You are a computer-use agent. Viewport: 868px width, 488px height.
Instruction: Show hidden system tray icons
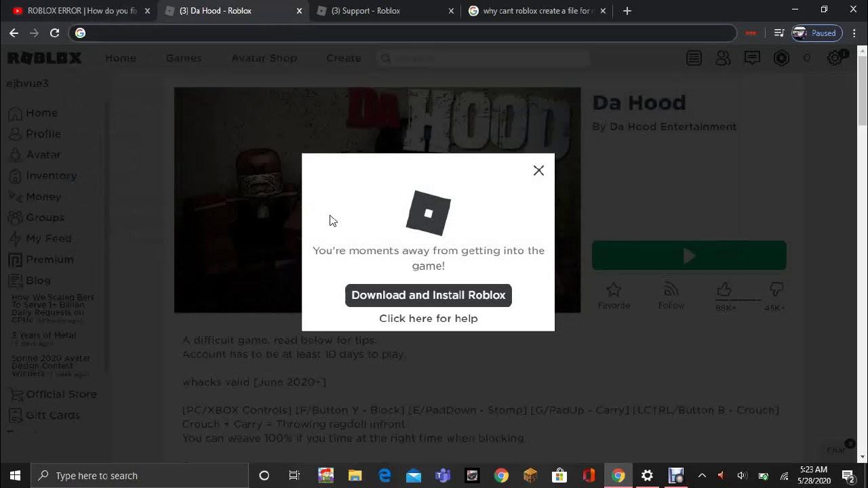pos(702,476)
